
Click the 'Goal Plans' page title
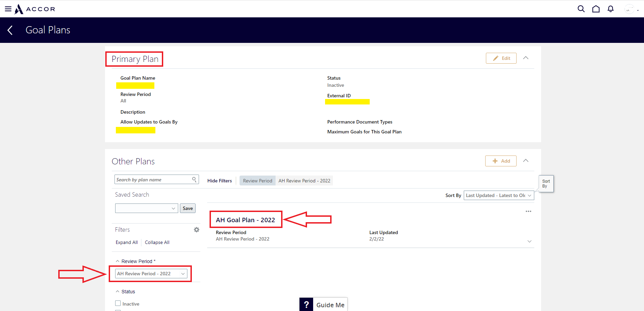click(x=48, y=30)
